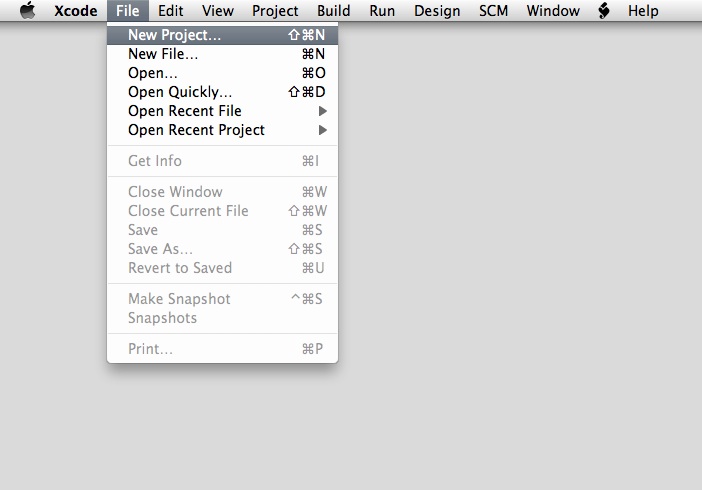This screenshot has width=702, height=490.
Task: Open the Edit menu
Action: tap(171, 10)
